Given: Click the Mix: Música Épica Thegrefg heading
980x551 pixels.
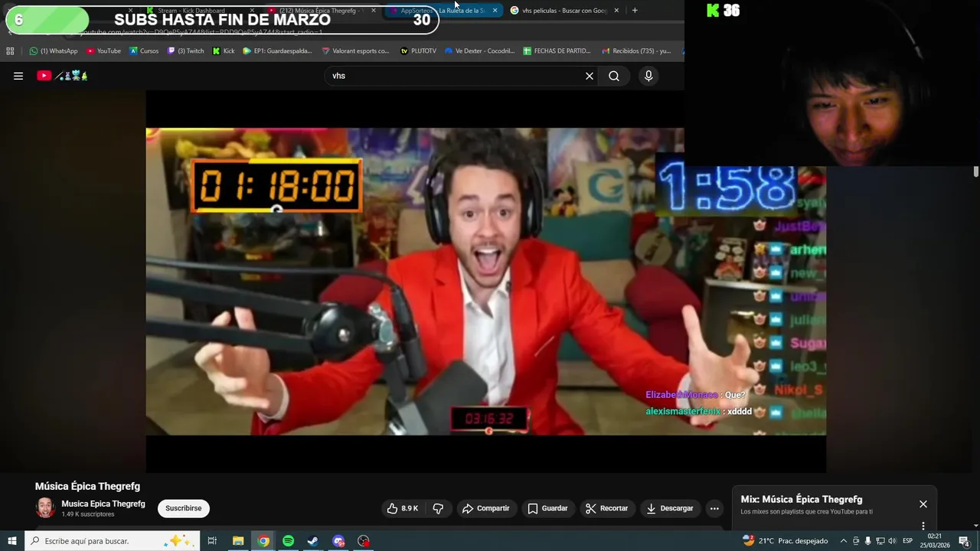Looking at the screenshot, I should 802,500.
